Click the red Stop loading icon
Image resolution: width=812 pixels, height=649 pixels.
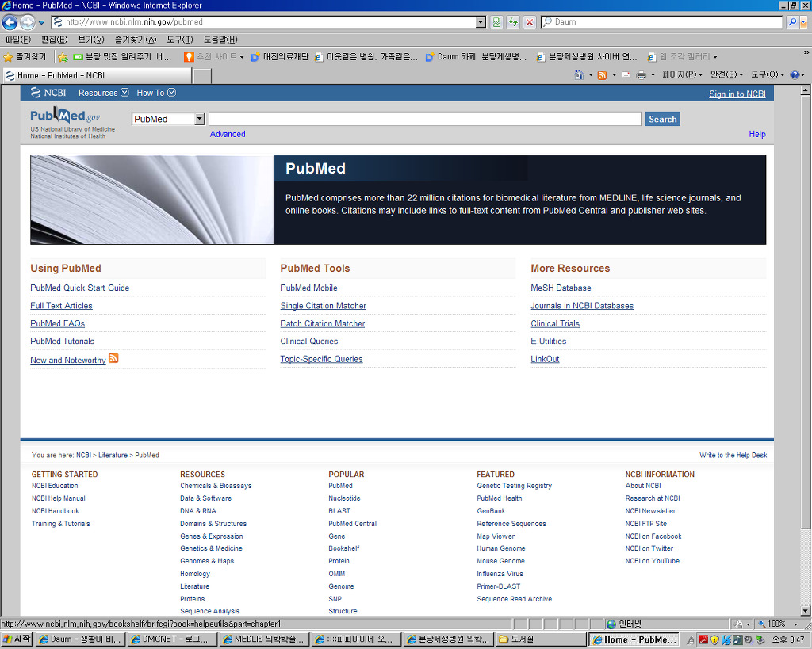coord(529,22)
